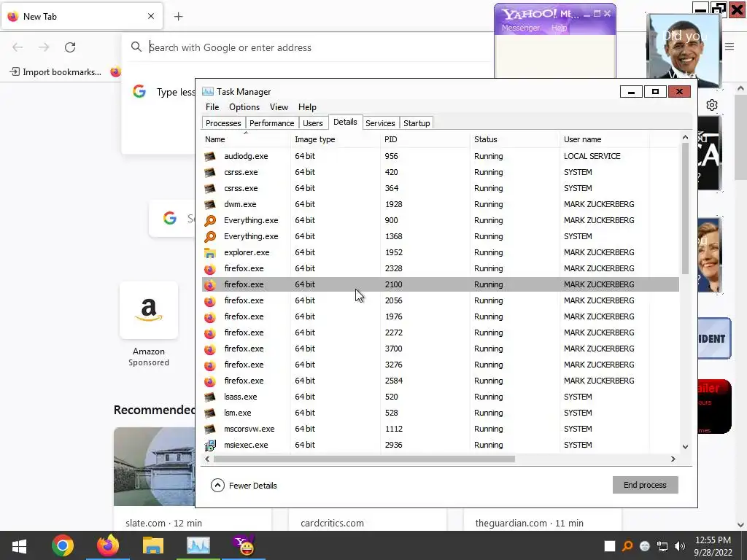Click PID 3700 cell

click(x=393, y=349)
